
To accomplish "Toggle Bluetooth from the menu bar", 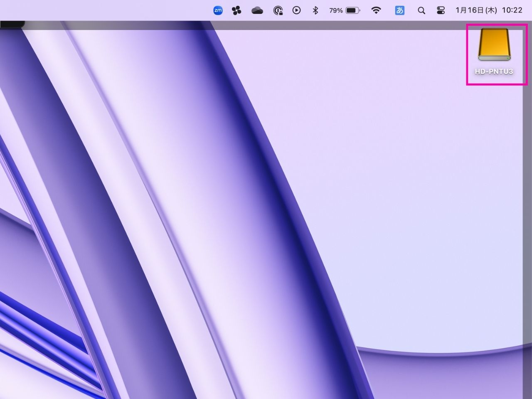I will tap(315, 10).
